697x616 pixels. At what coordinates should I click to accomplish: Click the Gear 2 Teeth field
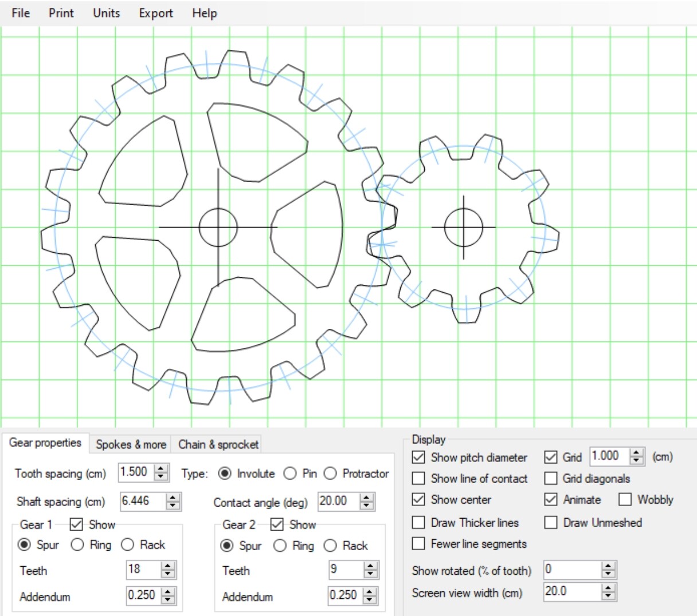click(x=346, y=569)
